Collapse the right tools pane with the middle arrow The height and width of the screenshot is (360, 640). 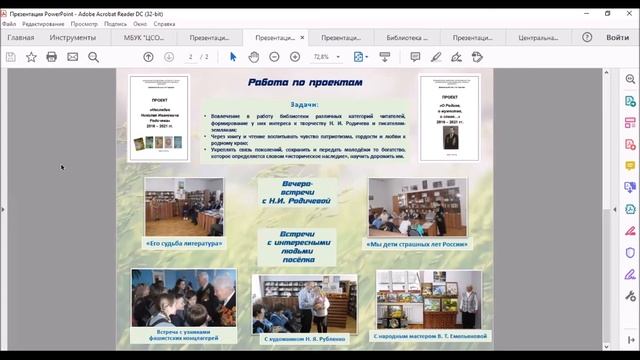coord(615,209)
